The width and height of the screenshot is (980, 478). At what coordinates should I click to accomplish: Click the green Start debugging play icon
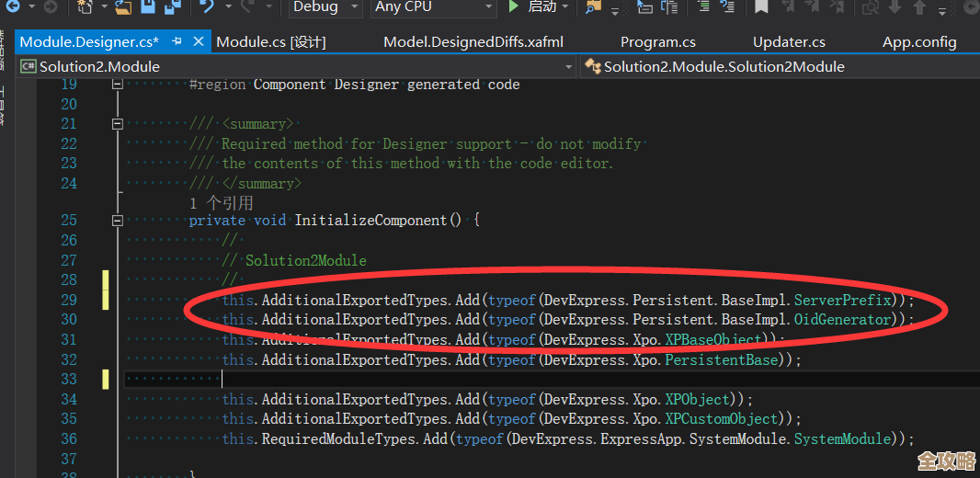(514, 7)
